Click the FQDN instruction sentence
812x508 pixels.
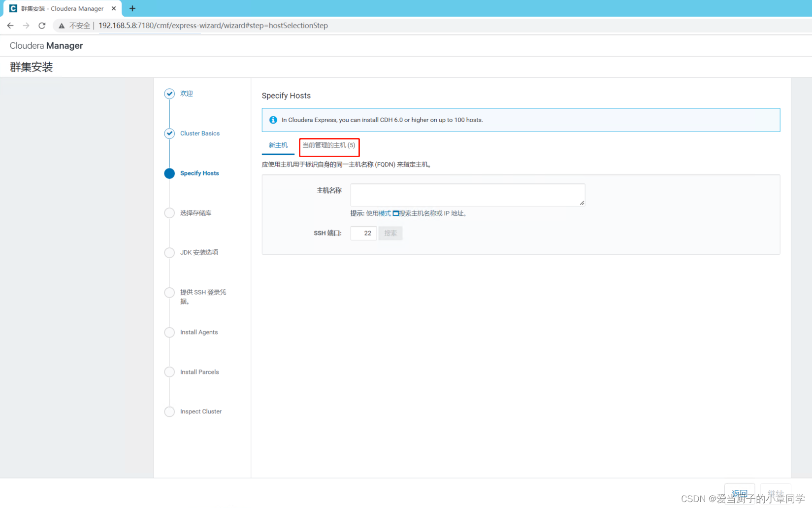pyautogui.click(x=347, y=165)
